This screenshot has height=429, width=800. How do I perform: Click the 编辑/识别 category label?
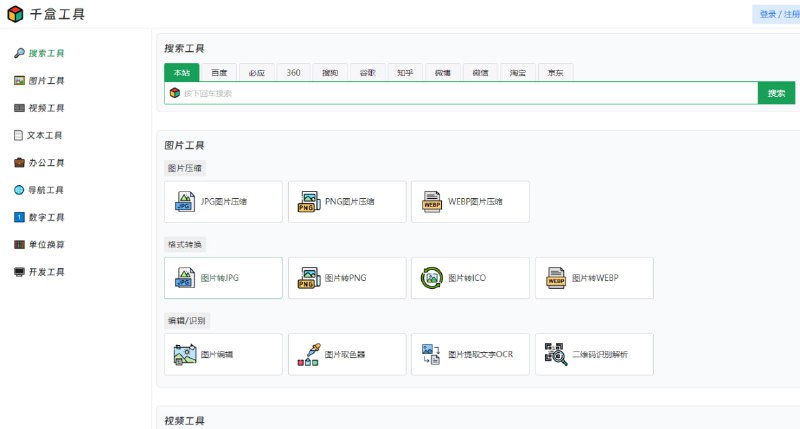point(187,321)
